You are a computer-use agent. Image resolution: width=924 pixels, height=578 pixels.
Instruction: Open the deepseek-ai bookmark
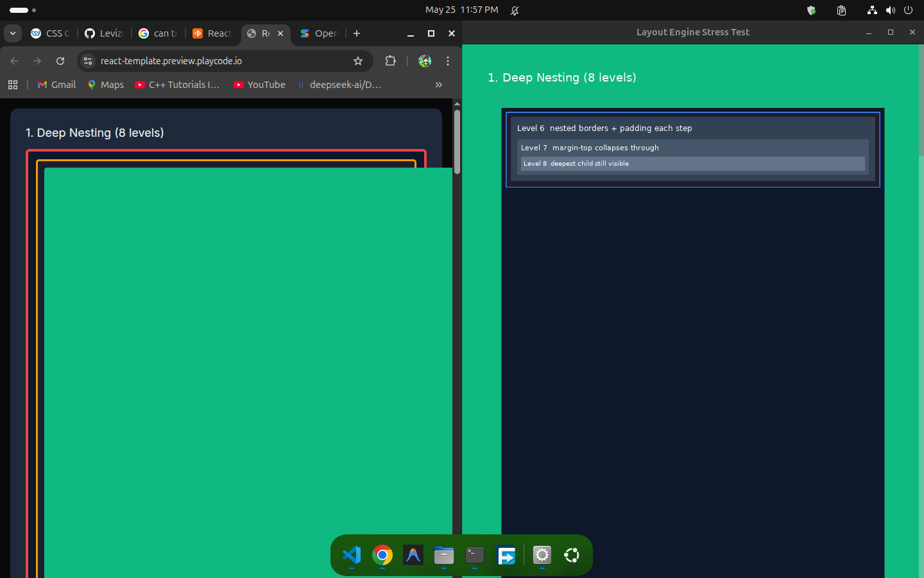[339, 85]
